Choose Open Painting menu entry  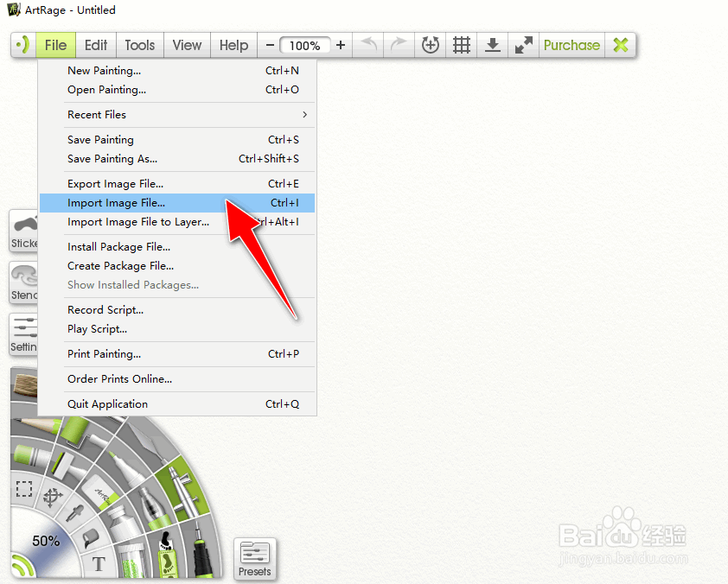pyautogui.click(x=177, y=90)
